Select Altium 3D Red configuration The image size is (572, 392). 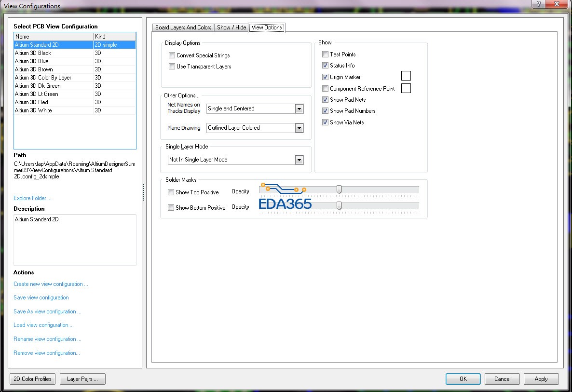75,102
